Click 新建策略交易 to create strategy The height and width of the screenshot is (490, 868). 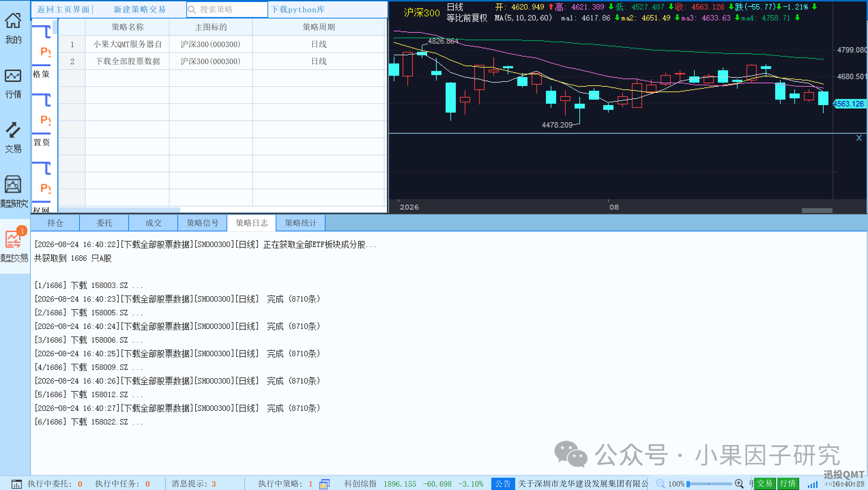pos(140,10)
